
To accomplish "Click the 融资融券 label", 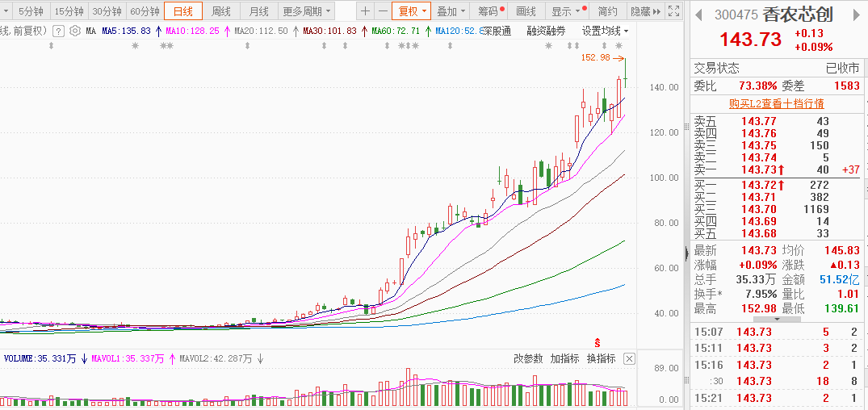I will pyautogui.click(x=546, y=31).
